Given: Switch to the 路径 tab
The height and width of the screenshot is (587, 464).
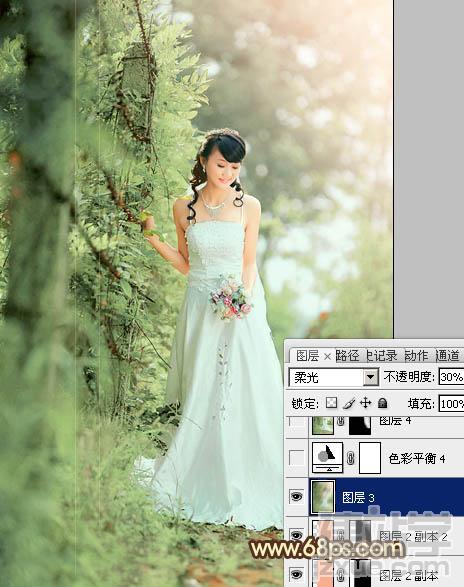Looking at the screenshot, I should (x=348, y=355).
